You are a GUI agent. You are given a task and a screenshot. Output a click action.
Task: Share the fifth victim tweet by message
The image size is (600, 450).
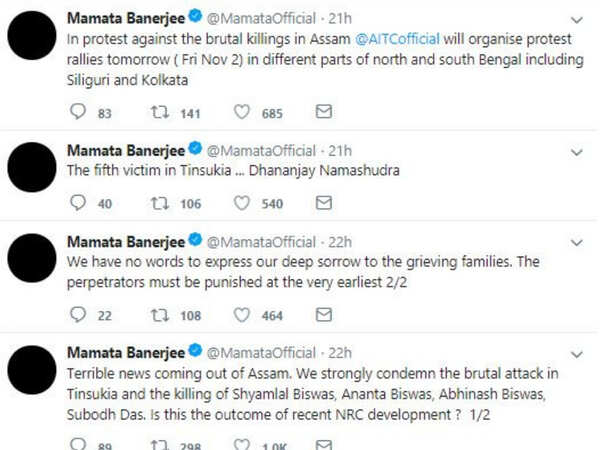coord(323,202)
